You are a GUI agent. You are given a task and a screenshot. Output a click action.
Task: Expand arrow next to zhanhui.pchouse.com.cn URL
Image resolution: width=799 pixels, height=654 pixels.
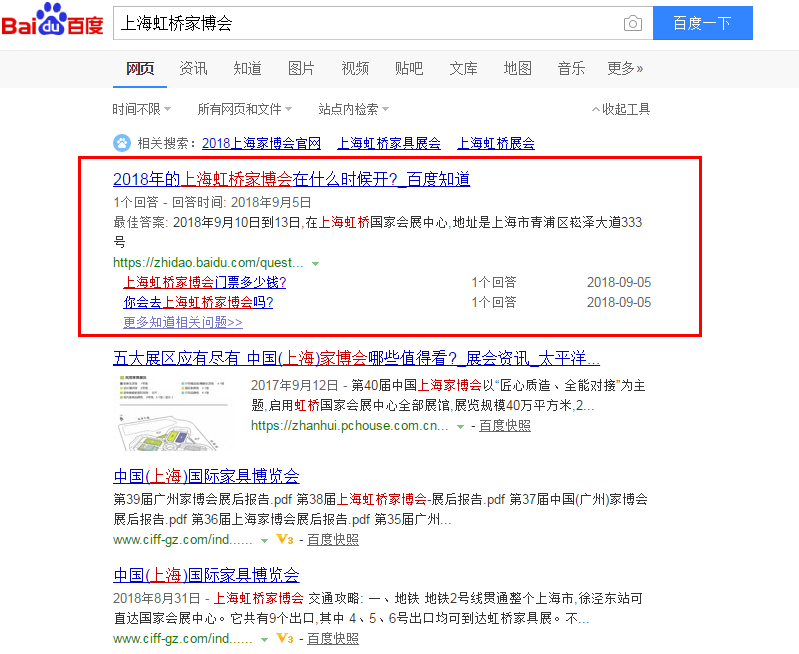point(460,427)
